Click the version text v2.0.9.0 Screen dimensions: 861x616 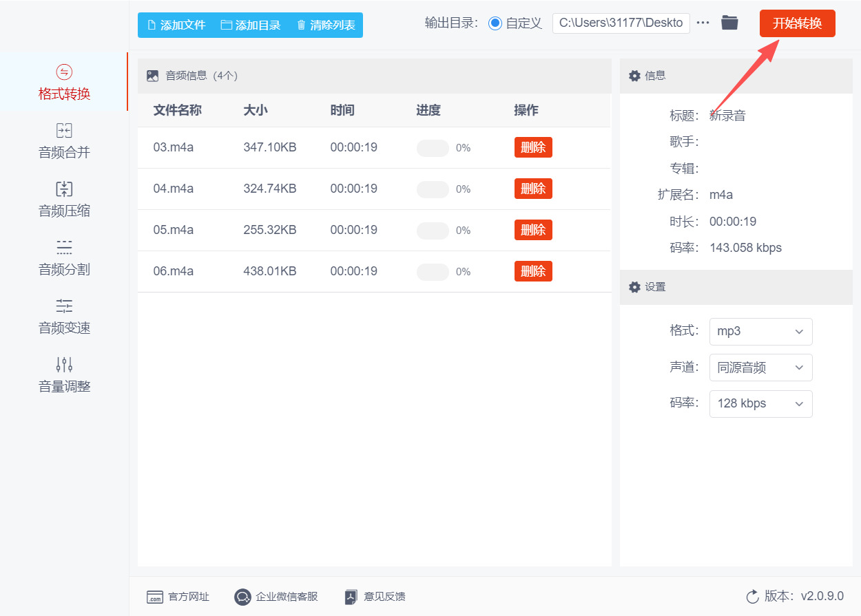pyautogui.click(x=822, y=596)
